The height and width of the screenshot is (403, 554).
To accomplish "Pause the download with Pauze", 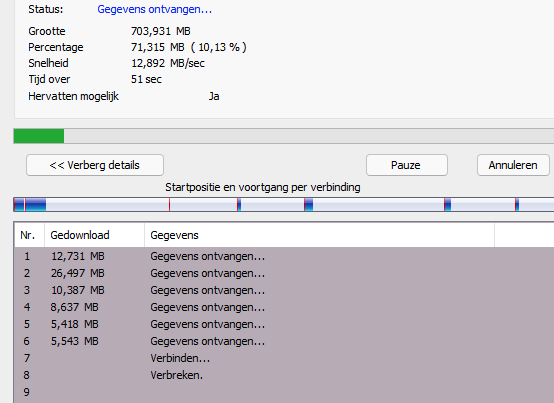I will [407, 165].
